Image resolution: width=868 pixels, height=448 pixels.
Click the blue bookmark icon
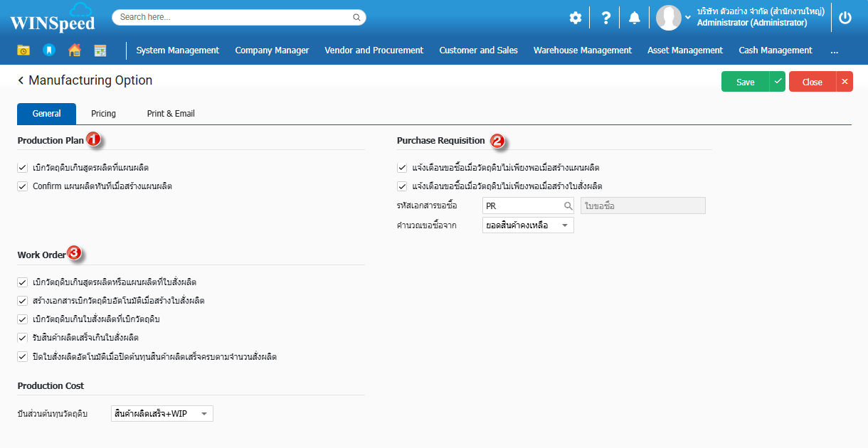(x=48, y=50)
